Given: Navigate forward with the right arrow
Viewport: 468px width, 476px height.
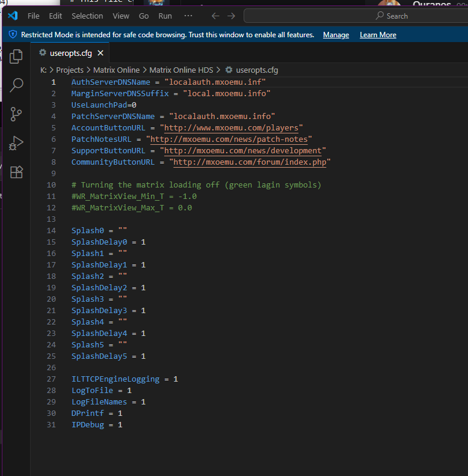Looking at the screenshot, I should click(232, 16).
